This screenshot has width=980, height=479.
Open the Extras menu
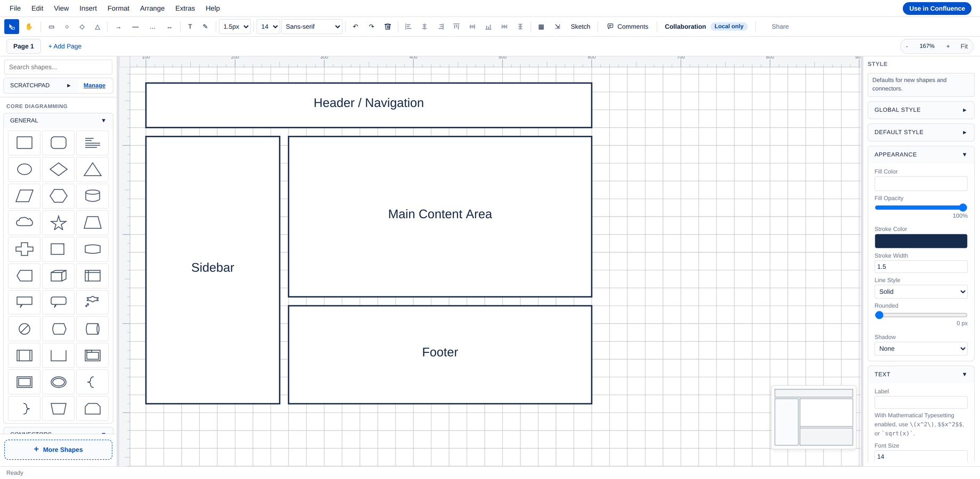(x=185, y=9)
